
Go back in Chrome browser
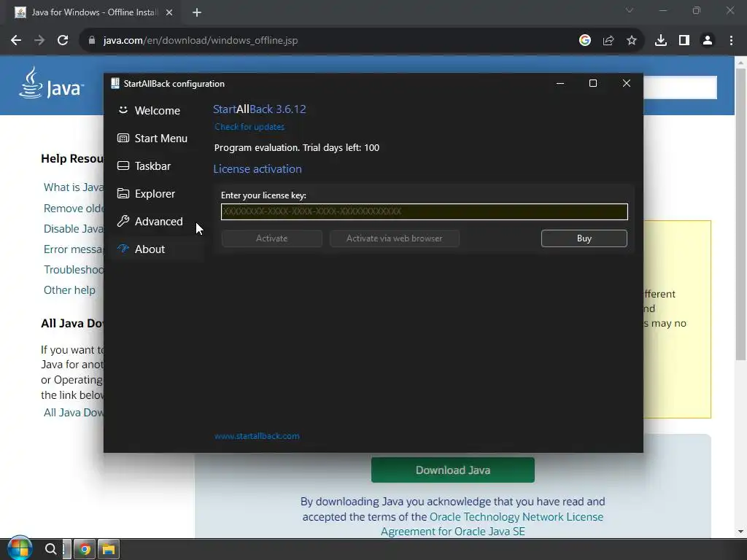coord(16,41)
